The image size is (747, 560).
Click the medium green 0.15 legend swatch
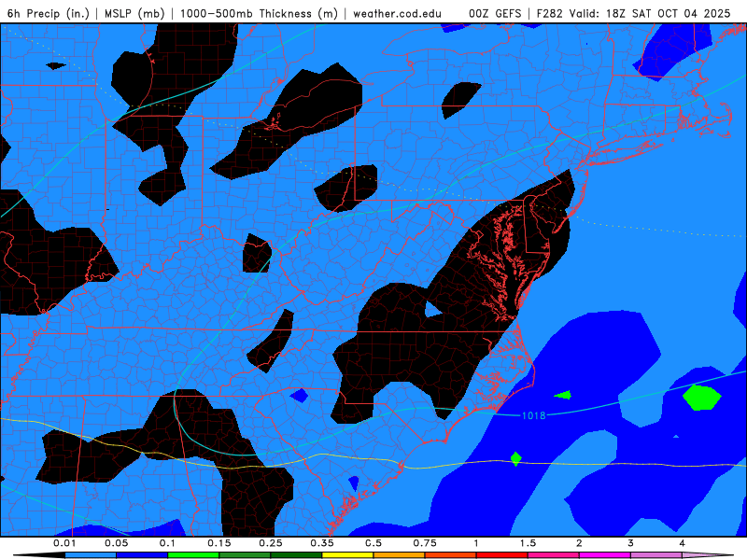(245, 555)
